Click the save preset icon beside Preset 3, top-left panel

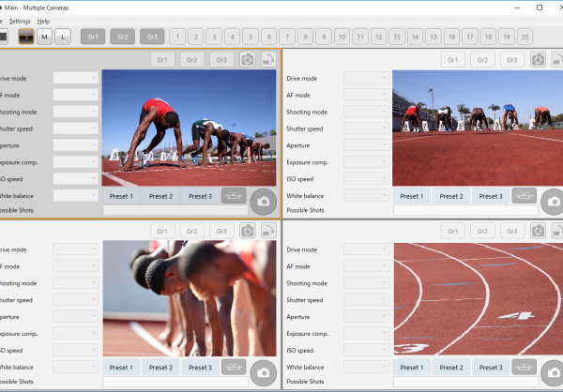(235, 196)
